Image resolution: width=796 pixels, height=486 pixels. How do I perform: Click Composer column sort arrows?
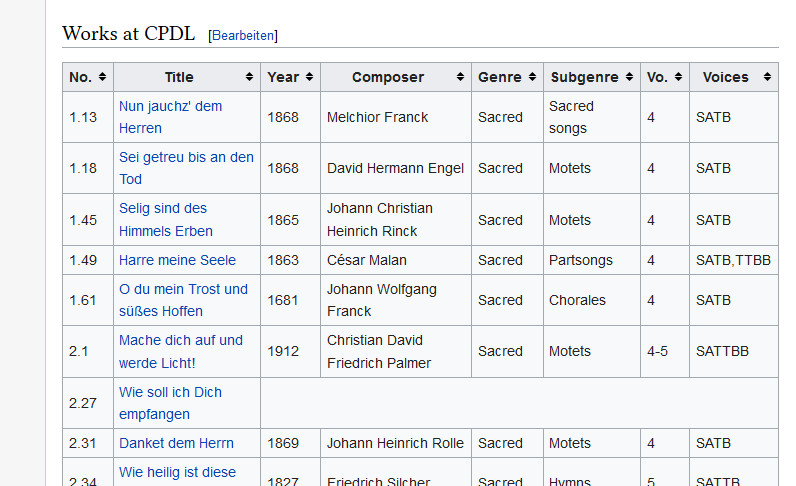(461, 77)
